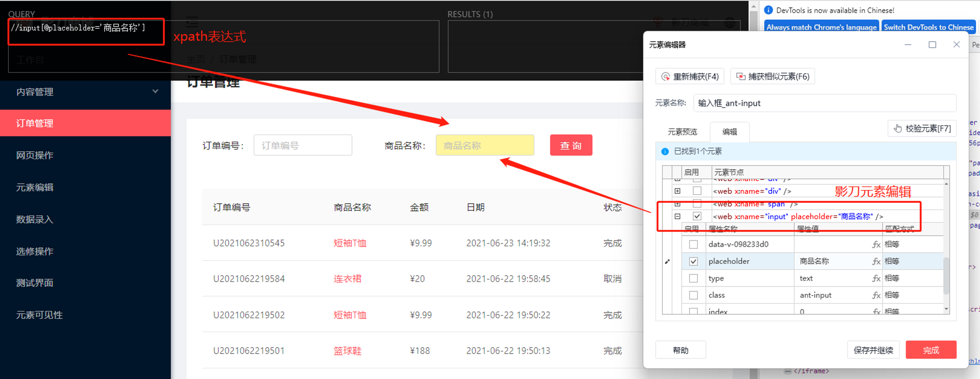Open the 连衣裙 product link
980x379 pixels.
(x=347, y=279)
